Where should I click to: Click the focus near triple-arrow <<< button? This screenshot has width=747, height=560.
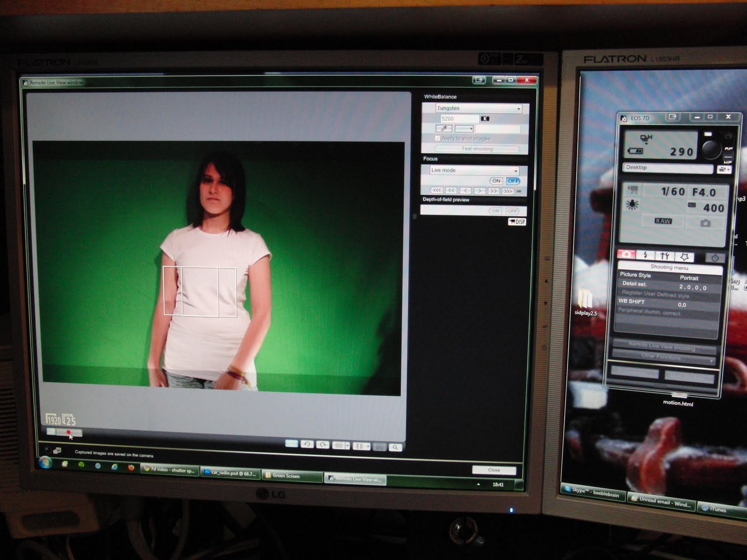tap(437, 190)
